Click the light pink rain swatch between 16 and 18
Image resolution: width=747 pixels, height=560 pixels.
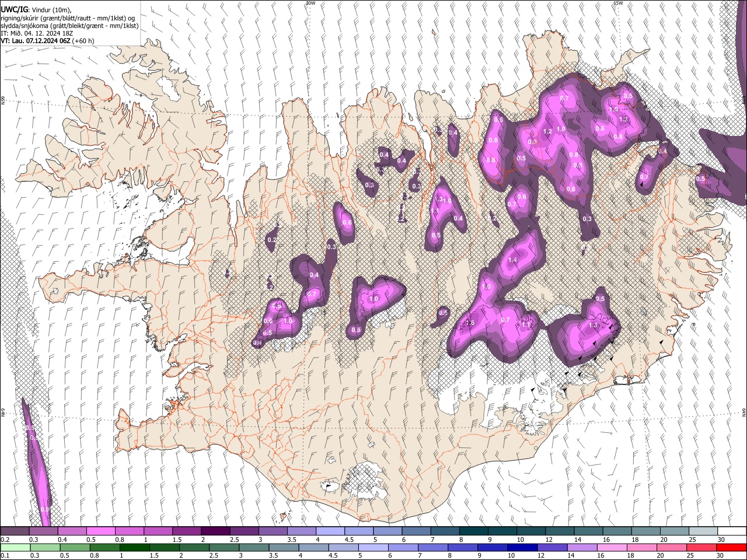point(613,547)
